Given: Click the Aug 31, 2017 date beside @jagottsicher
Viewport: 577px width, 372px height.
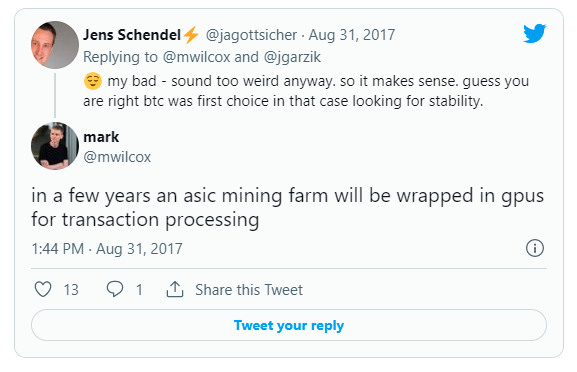Looking at the screenshot, I should (x=352, y=35).
